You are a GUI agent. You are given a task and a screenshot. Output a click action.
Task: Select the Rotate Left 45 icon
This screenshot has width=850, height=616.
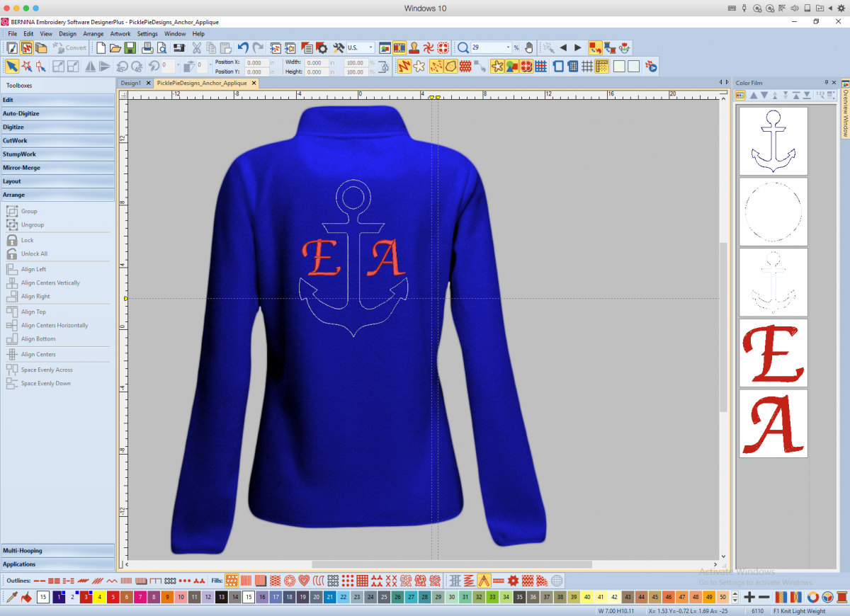[x=120, y=65]
